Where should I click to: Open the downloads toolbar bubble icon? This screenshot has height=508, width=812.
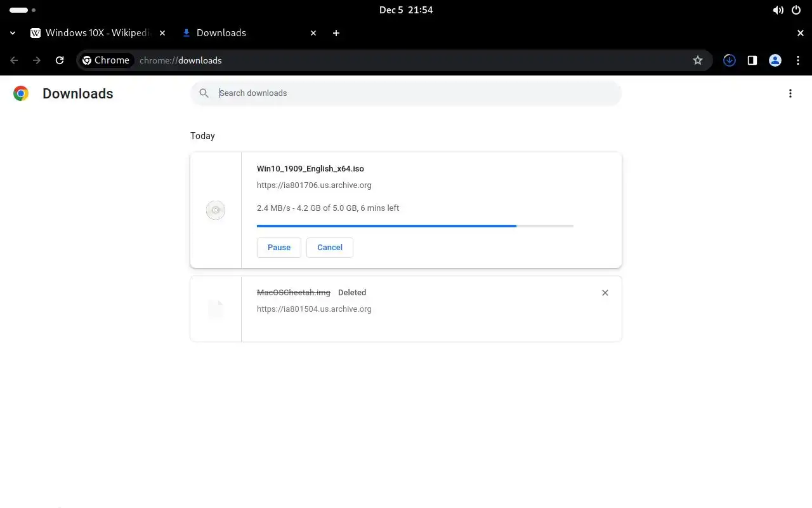click(x=730, y=60)
